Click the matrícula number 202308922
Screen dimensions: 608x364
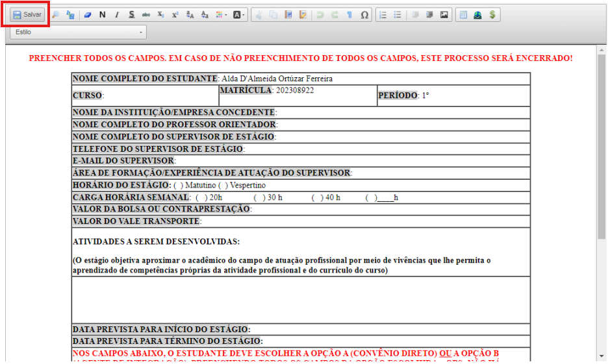(295, 90)
